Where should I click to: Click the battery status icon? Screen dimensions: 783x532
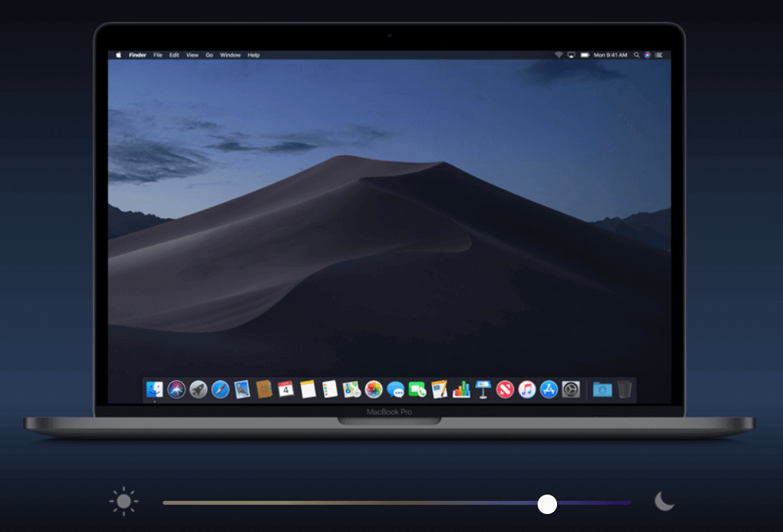pos(585,55)
